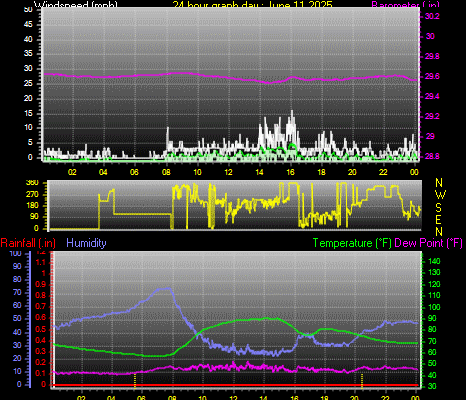The height and width of the screenshot is (400, 466).
Task: Click hour 20 label below windspeed graph
Action: point(352,172)
